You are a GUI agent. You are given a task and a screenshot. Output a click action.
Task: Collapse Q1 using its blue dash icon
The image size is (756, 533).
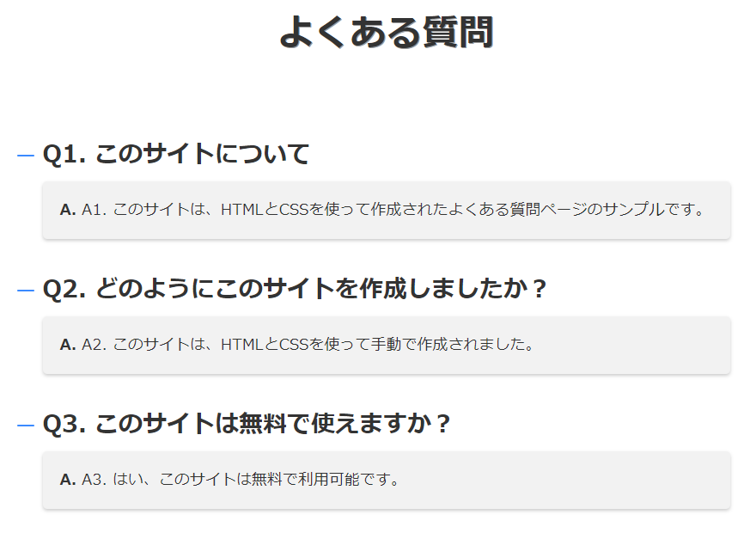coord(26,156)
